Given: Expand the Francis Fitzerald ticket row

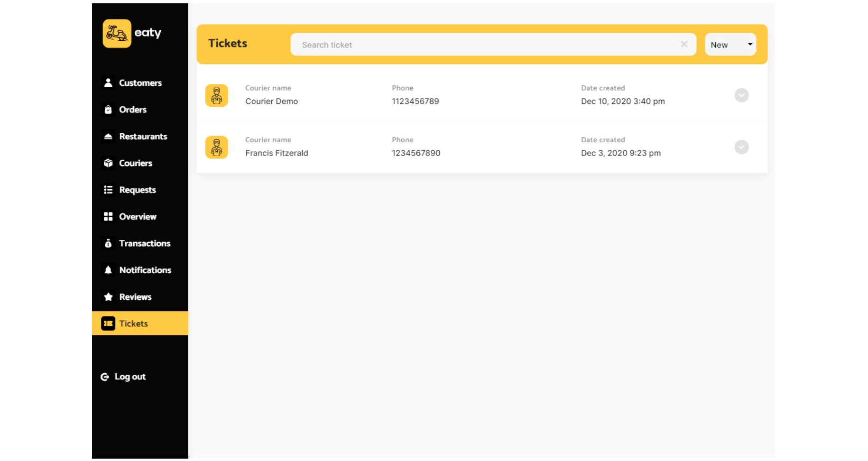Looking at the screenshot, I should tap(741, 147).
